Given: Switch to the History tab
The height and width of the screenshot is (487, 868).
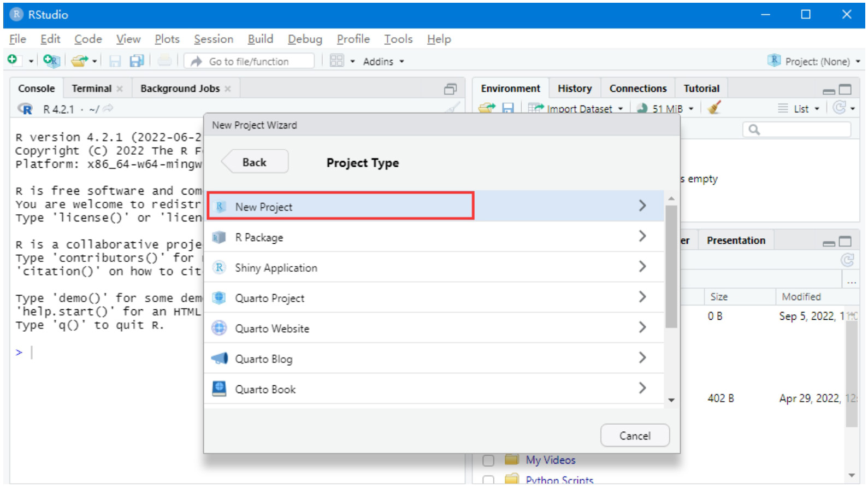Looking at the screenshot, I should [x=574, y=89].
